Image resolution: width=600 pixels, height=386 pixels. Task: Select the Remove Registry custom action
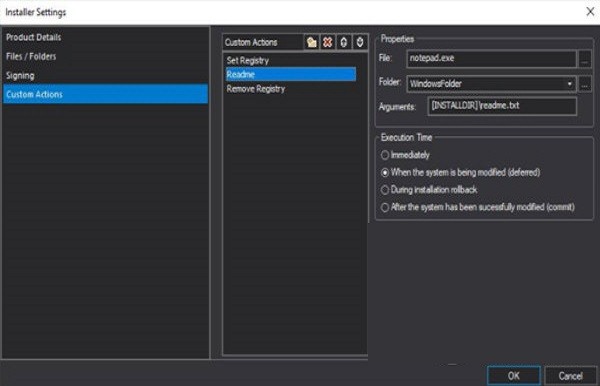[291, 89]
